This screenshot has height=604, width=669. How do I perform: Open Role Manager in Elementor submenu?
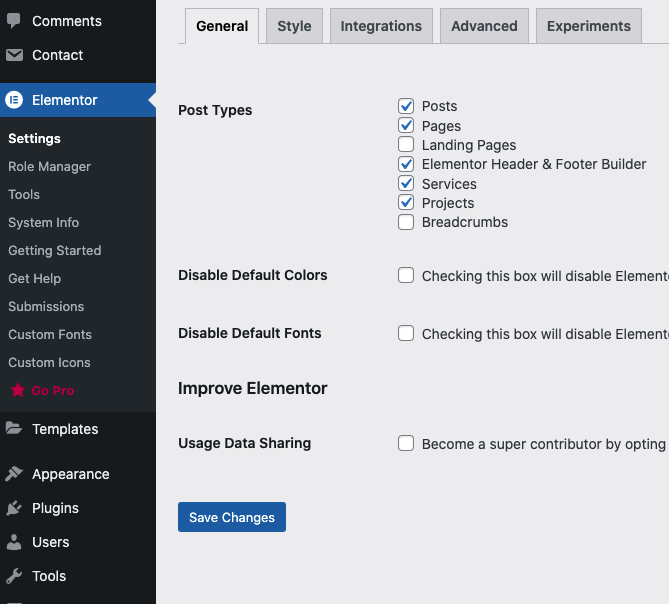(x=49, y=167)
